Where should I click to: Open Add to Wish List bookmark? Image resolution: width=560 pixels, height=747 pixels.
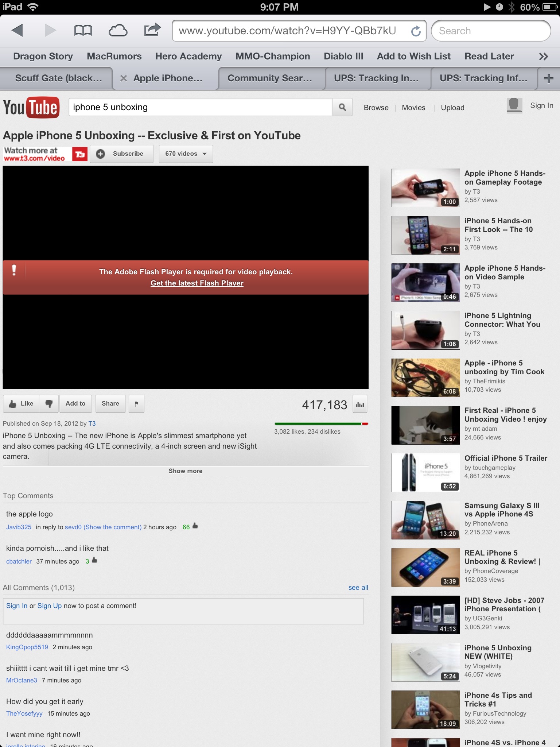point(414,57)
